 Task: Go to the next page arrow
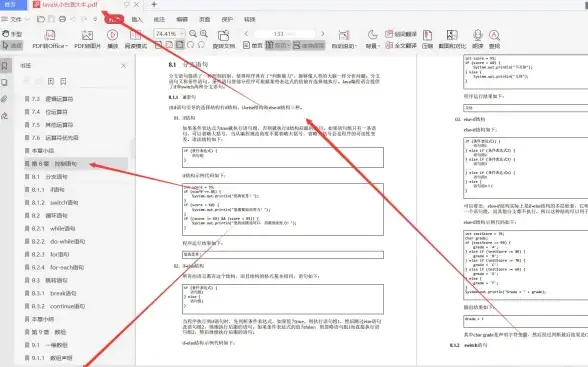(x=322, y=34)
